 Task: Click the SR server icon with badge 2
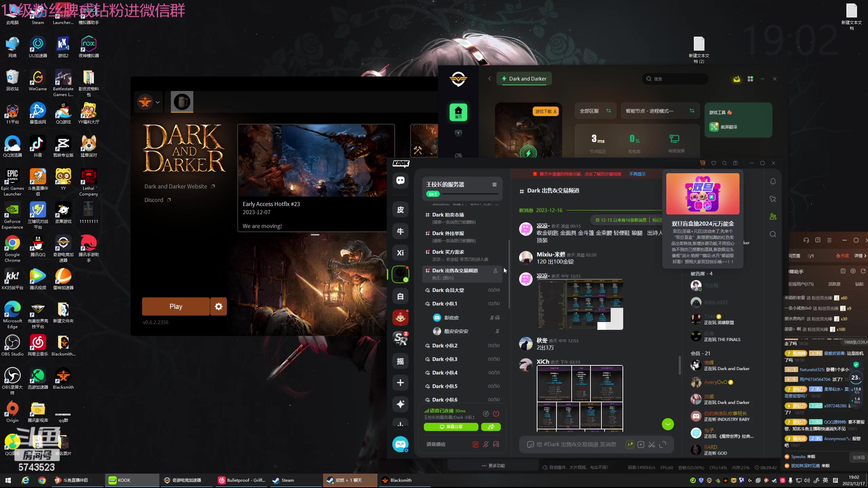(400, 339)
